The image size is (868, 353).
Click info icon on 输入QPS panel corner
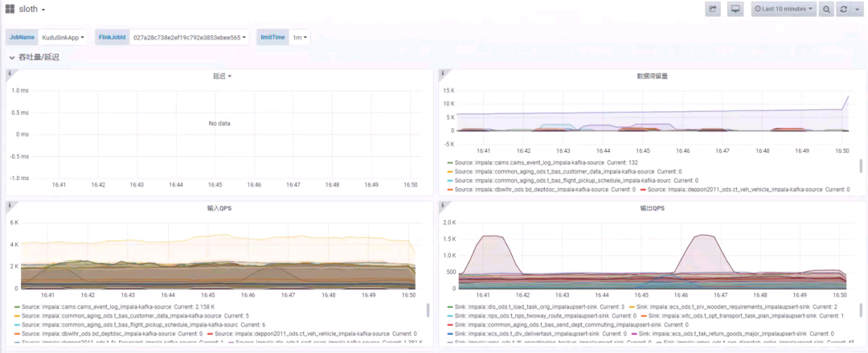click(x=10, y=204)
